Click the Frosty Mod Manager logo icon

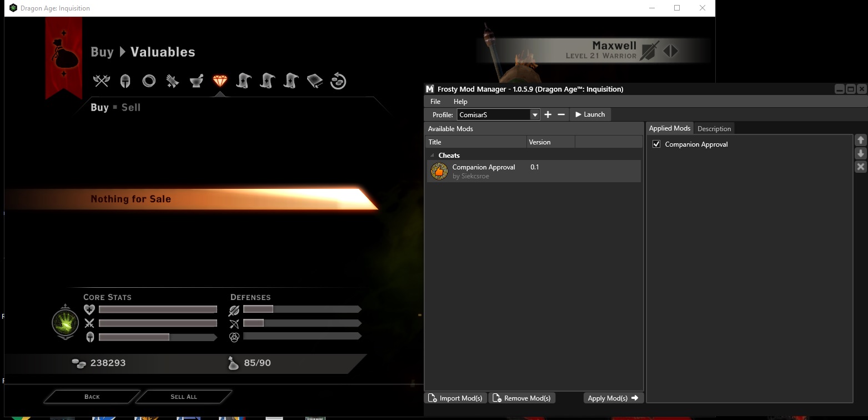(429, 89)
